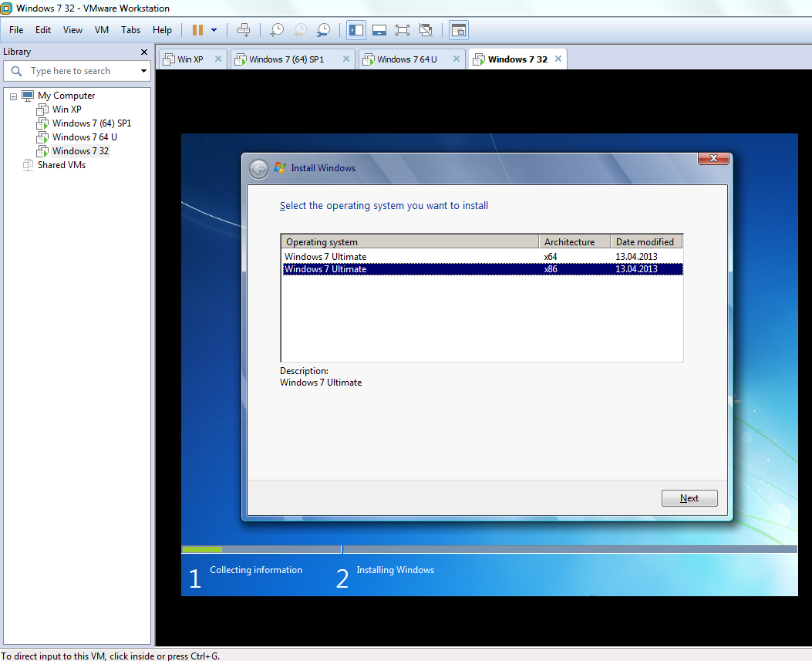Image resolution: width=812 pixels, height=661 pixels.
Task: Click the installer back arrow button
Action: coord(258,169)
